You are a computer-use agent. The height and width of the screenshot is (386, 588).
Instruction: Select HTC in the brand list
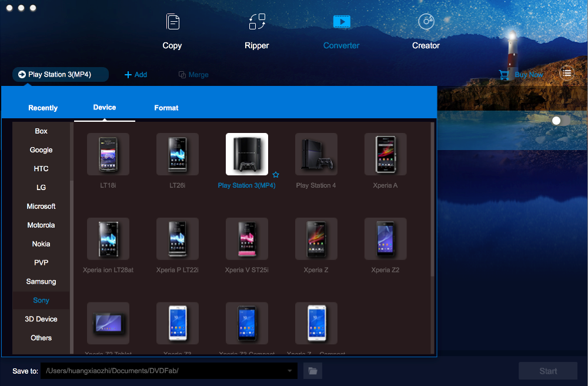41,168
